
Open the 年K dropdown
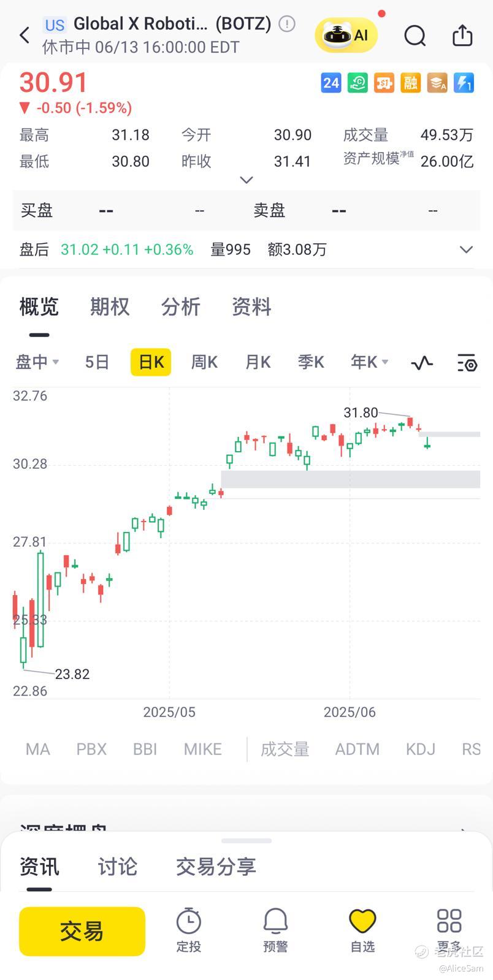coord(369,362)
